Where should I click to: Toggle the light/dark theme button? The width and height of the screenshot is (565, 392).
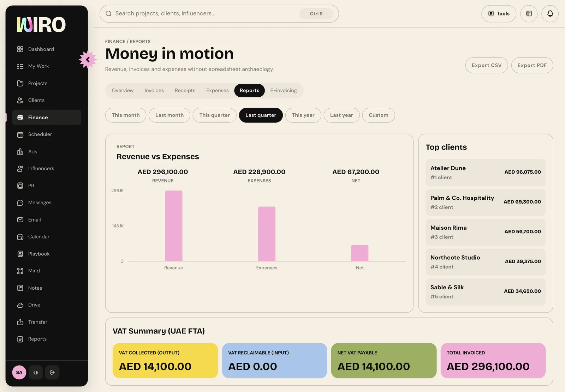[x=36, y=372]
